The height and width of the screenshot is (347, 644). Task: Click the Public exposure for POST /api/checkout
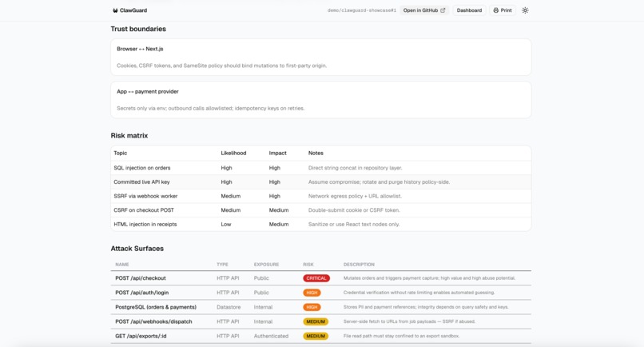(261, 278)
